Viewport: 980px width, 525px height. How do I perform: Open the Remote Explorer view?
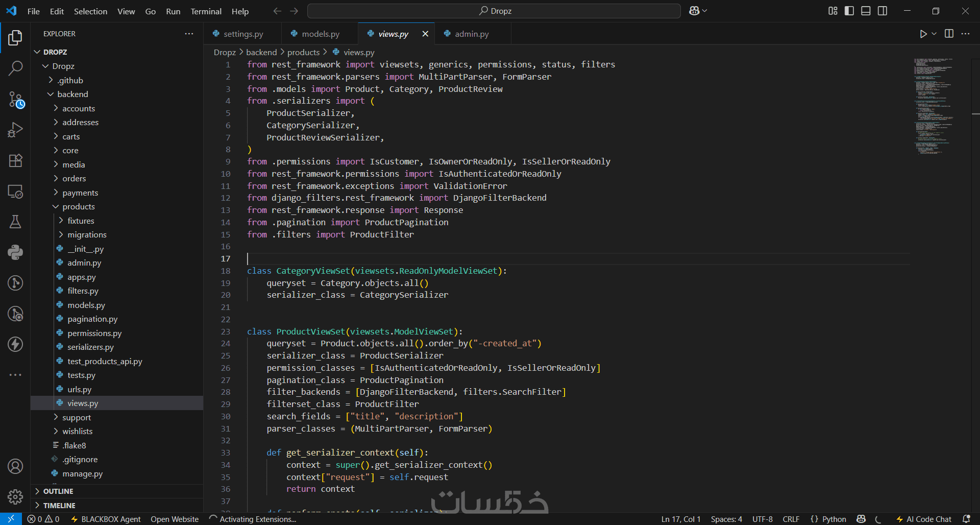[15, 191]
